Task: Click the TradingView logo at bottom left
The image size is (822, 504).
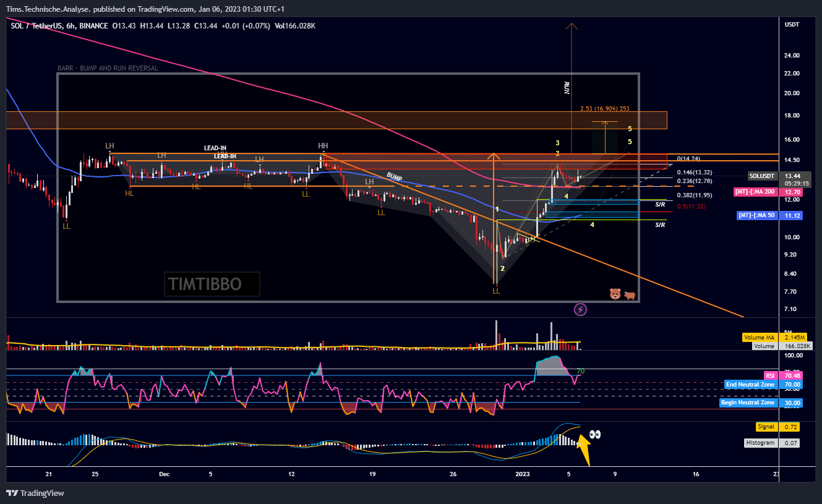Action: point(35,493)
